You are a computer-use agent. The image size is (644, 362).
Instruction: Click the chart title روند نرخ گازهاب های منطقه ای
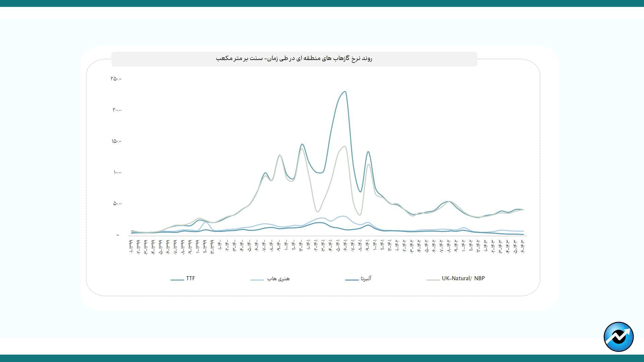coord(294,59)
